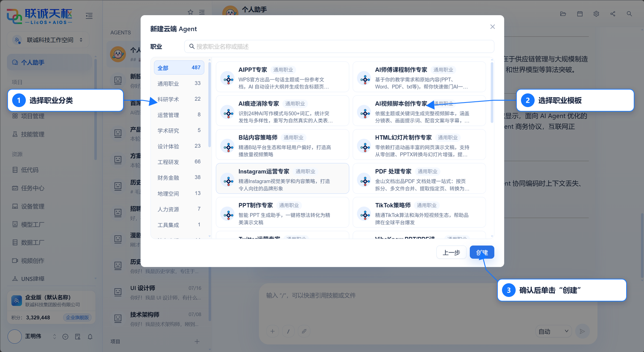Click the slash command icon in chat input
The image size is (644, 352).
288,331
